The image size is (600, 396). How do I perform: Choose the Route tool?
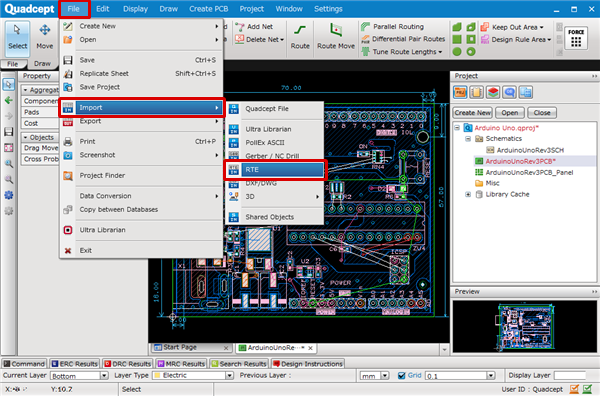pyautogui.click(x=300, y=37)
